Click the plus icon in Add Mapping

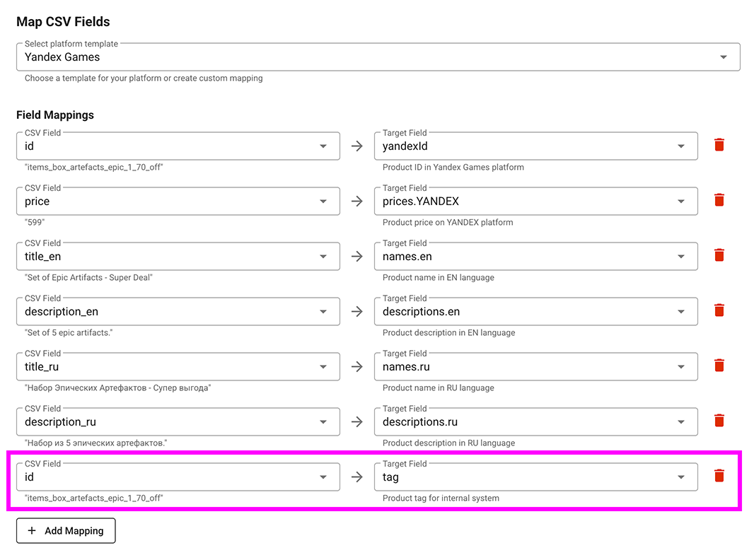[x=32, y=531]
